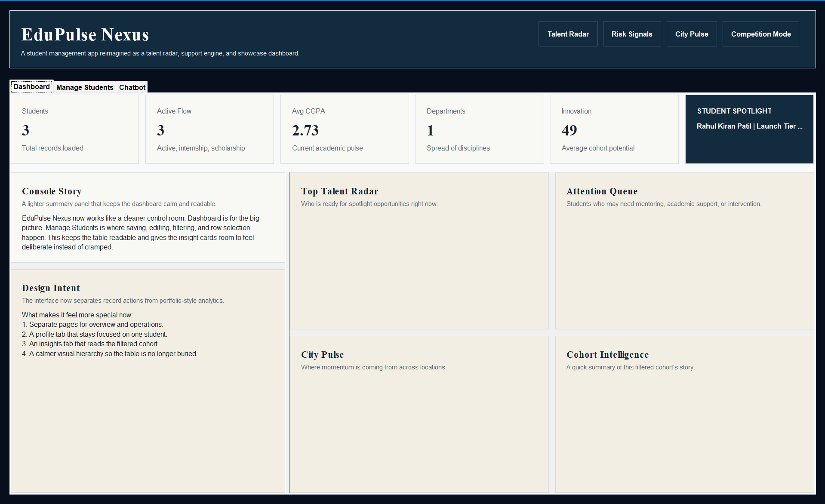Click 'Active, internship, scholarship' caption
Viewport: 825px width, 504px height.
(201, 148)
